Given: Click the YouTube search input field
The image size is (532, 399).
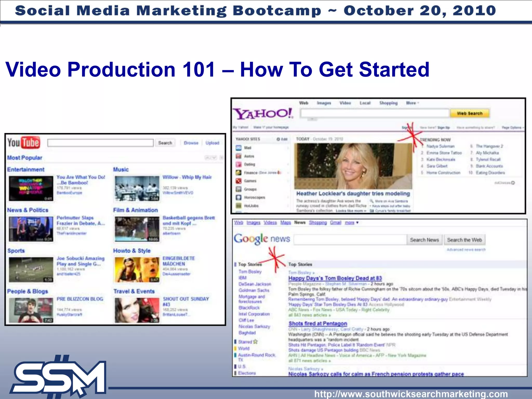Looking at the screenshot, I should [101, 143].
